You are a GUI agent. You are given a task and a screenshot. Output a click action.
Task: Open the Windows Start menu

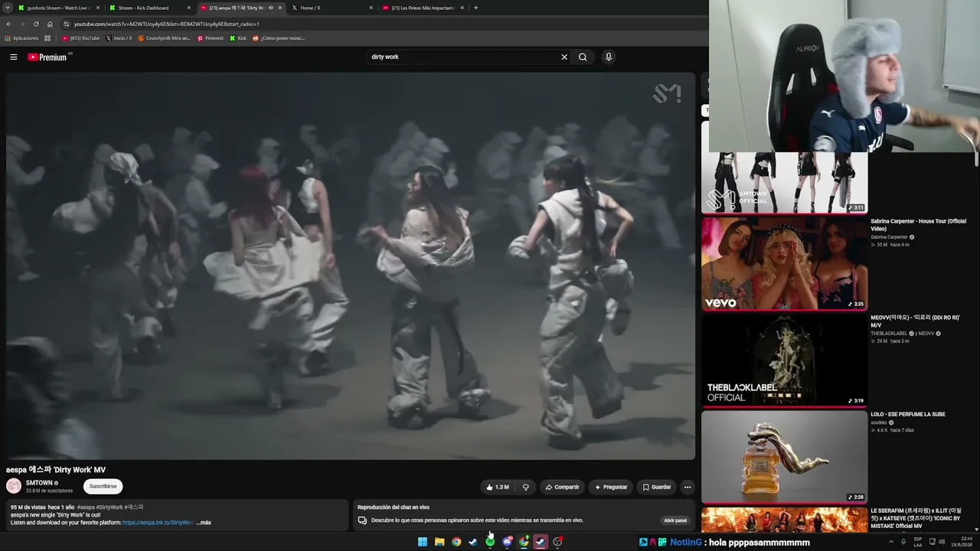coord(423,542)
